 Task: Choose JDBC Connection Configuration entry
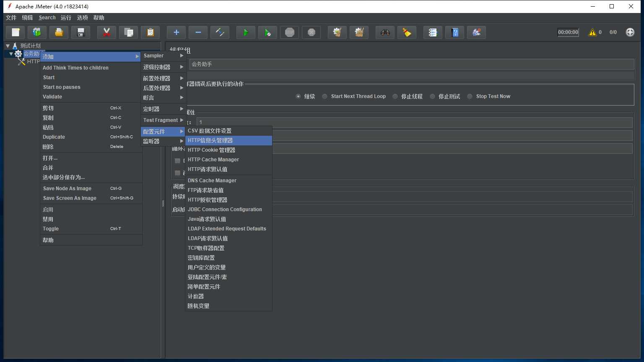tap(229, 209)
